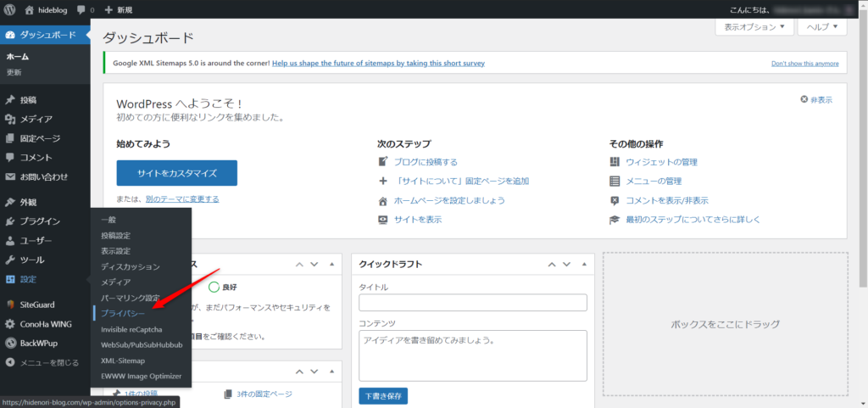Open the 表示オプション dropdown
Screen dimensions: 868x408
tap(754, 26)
